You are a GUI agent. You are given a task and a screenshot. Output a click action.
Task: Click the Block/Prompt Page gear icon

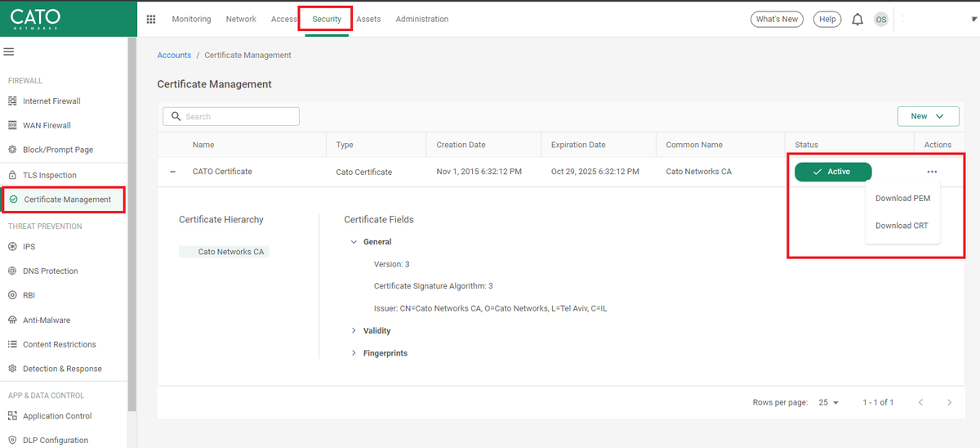click(x=12, y=150)
